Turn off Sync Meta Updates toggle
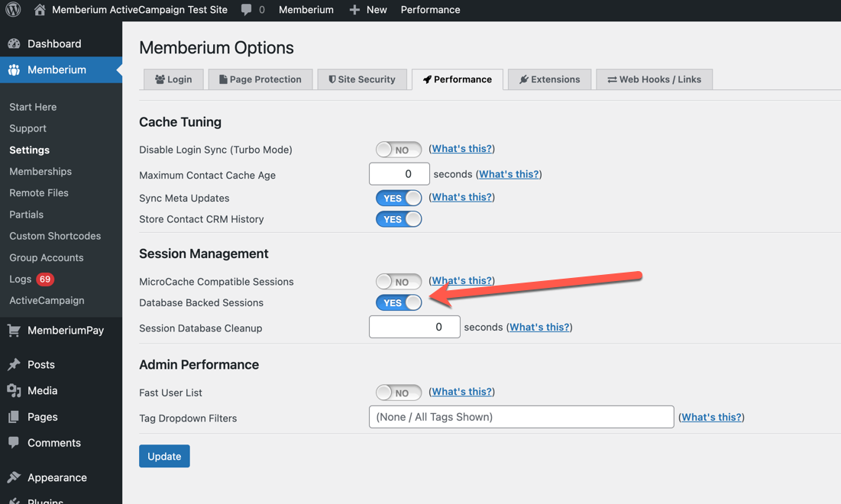 point(399,198)
